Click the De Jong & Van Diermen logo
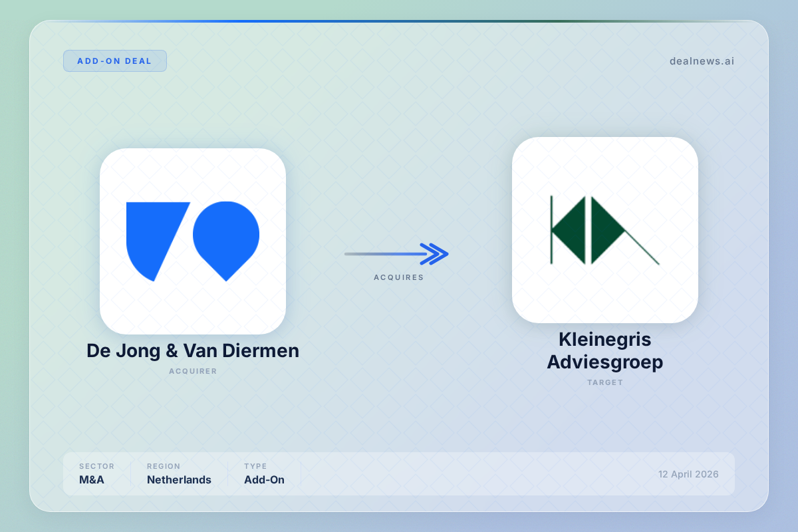This screenshot has width=798, height=532. (193, 241)
